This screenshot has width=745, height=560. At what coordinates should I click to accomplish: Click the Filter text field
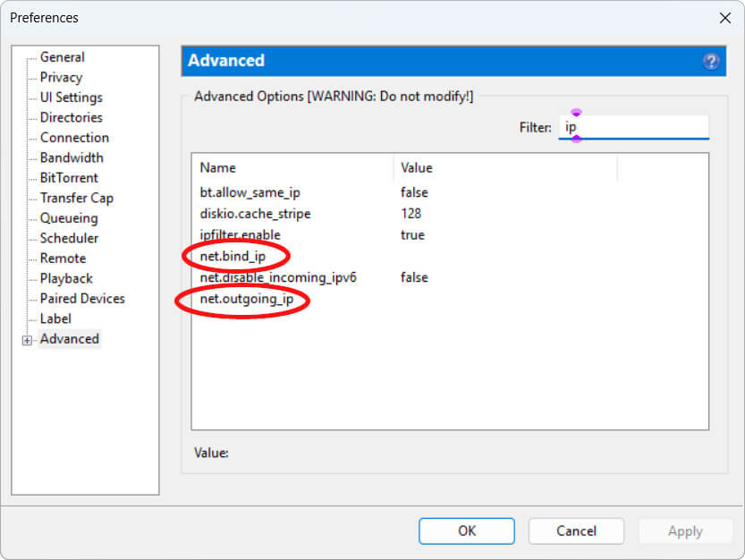633,127
